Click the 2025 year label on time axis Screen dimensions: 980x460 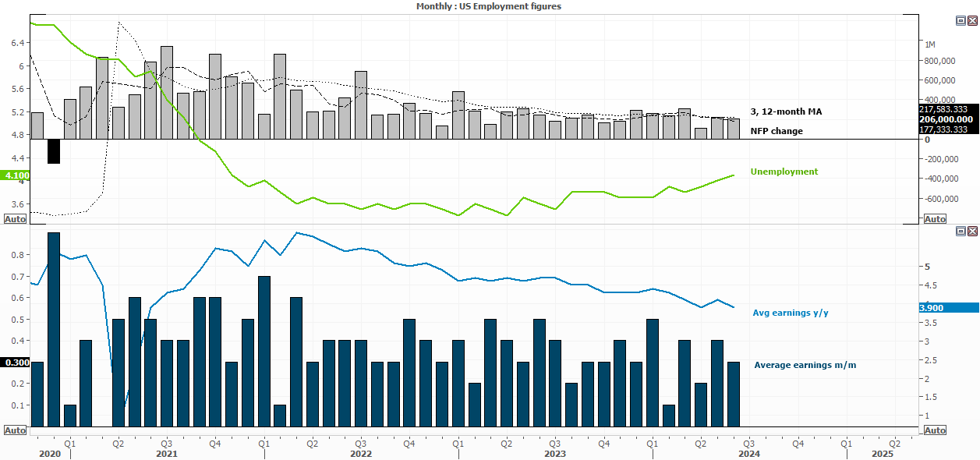(883, 453)
